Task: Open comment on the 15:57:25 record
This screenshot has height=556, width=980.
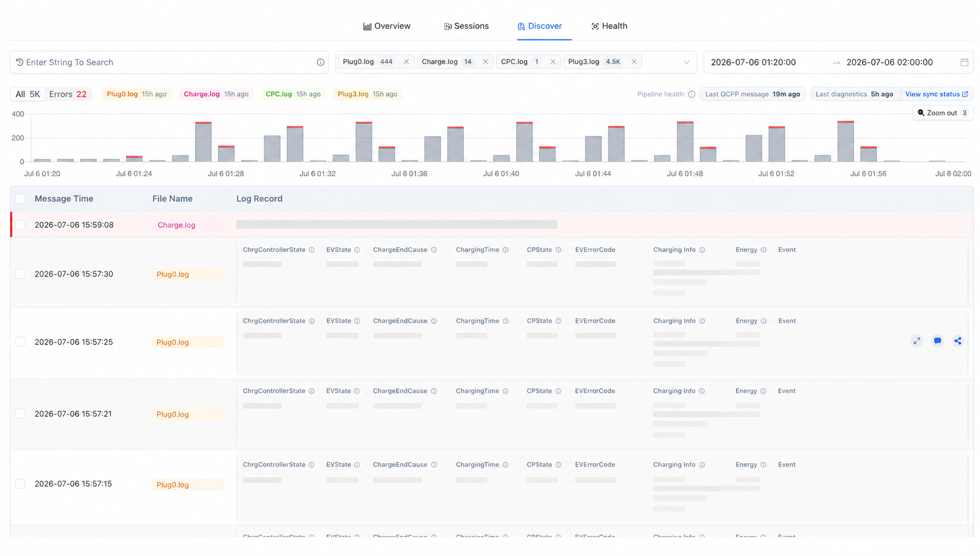Action: 937,341
